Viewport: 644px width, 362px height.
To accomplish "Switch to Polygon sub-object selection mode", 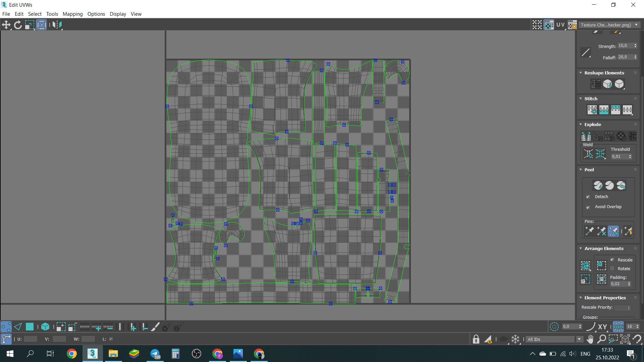I will [x=30, y=327].
